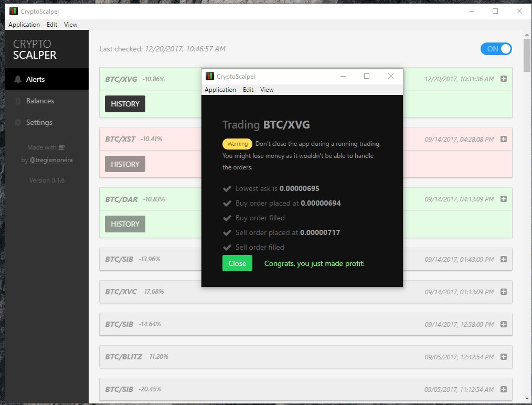Expand the BTC/SIB -14.64% alert plus icon

504,324
